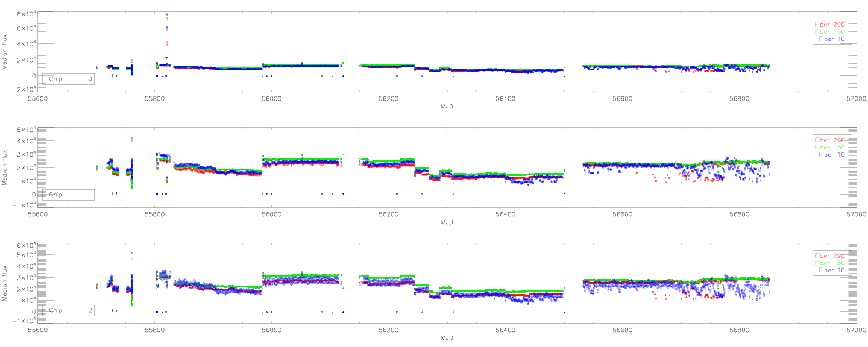868x347 pixels.
Task: Click the Fiber 290 legend entry in bottom plot
Action: tap(831, 255)
